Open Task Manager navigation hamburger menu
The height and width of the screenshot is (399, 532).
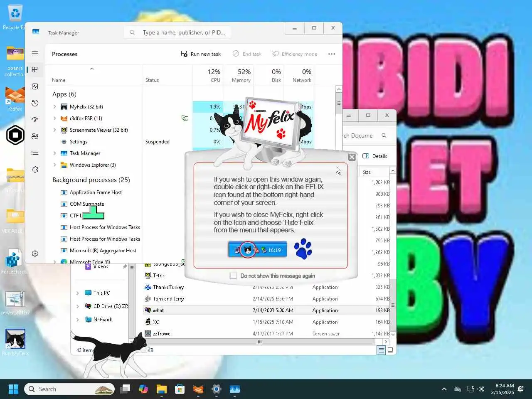click(35, 53)
